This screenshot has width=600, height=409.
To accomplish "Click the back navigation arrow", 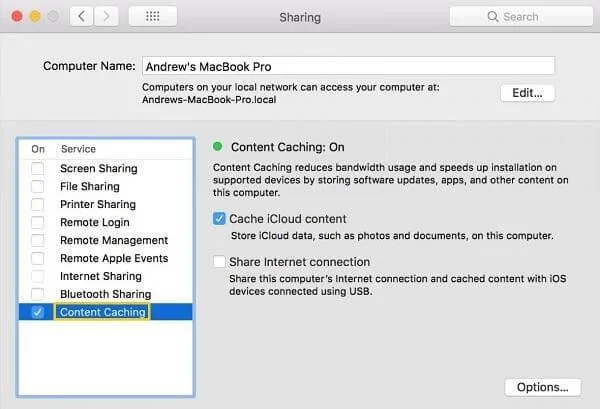I will click(82, 17).
